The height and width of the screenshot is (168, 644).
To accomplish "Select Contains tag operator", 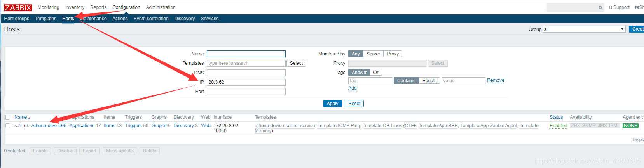I will point(406,81).
